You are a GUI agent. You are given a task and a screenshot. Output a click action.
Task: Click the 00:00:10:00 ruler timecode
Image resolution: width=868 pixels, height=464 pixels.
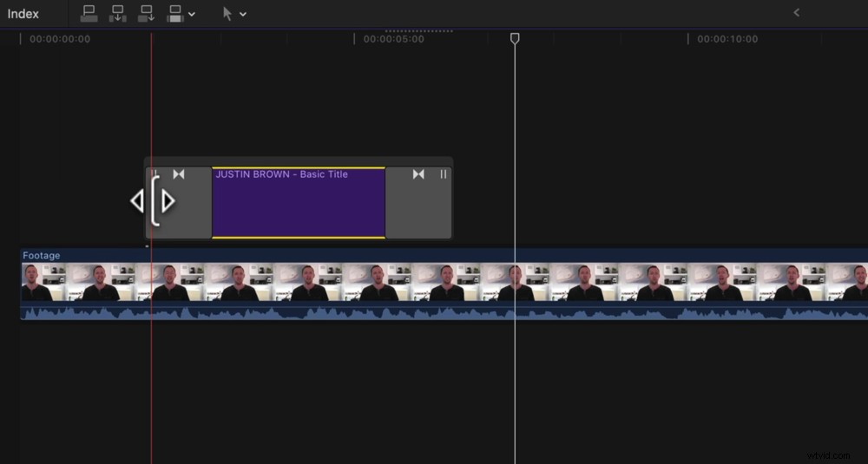coord(727,39)
